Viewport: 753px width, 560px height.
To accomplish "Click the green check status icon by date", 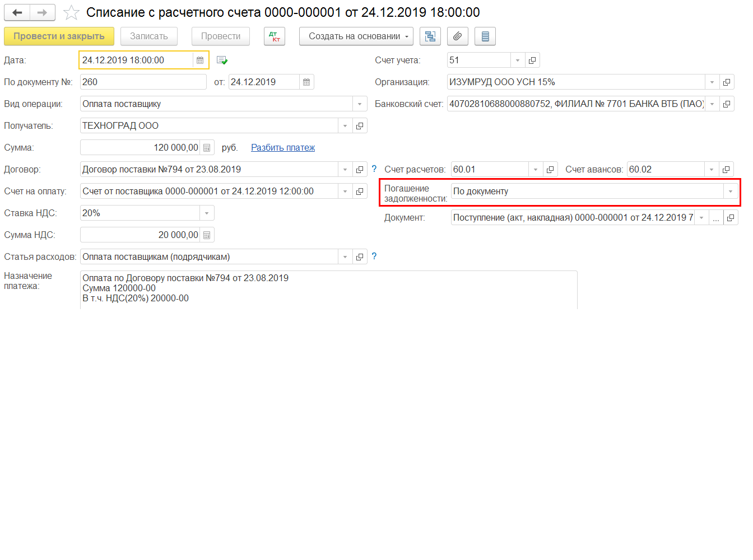I will 222,60.
